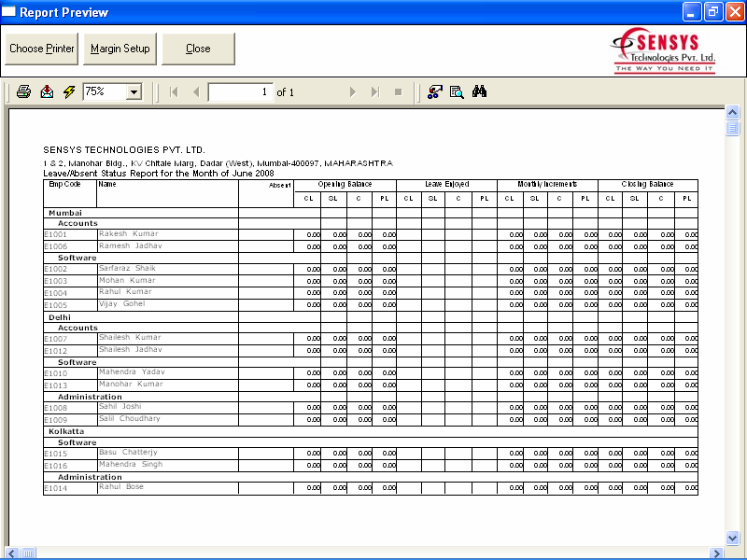Select employee name 'Sahil Joshi'
This screenshot has height=560, width=747.
(120, 406)
